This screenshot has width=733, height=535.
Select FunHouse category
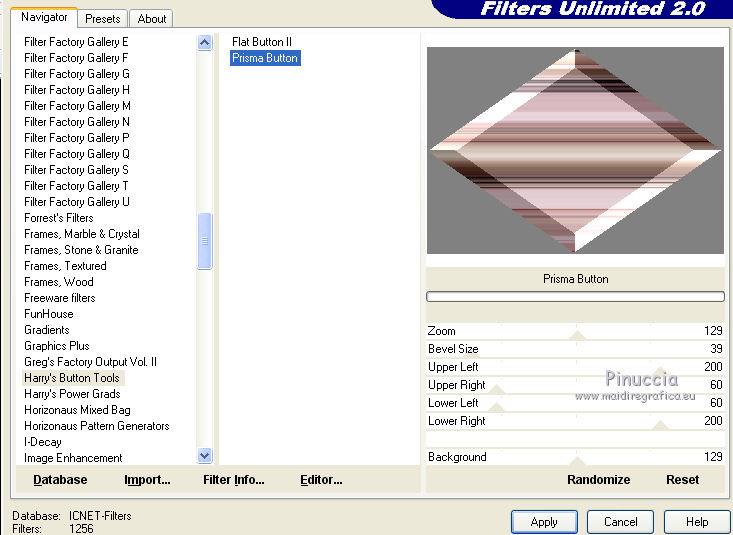coord(49,314)
